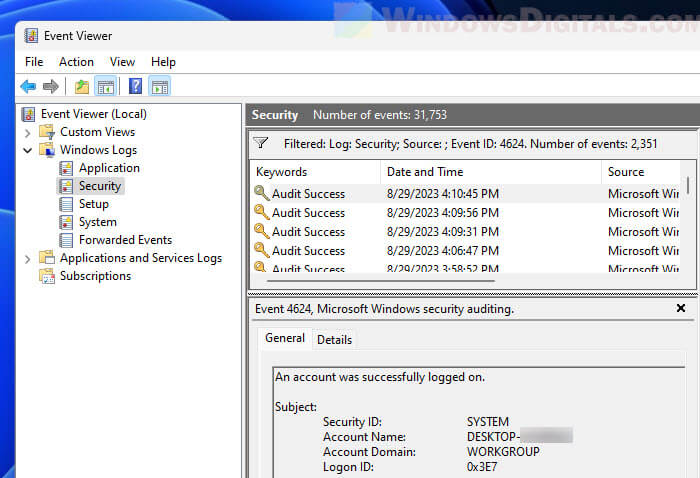
Task: Click 'An account was successfully logged on.' text
Action: click(380, 377)
